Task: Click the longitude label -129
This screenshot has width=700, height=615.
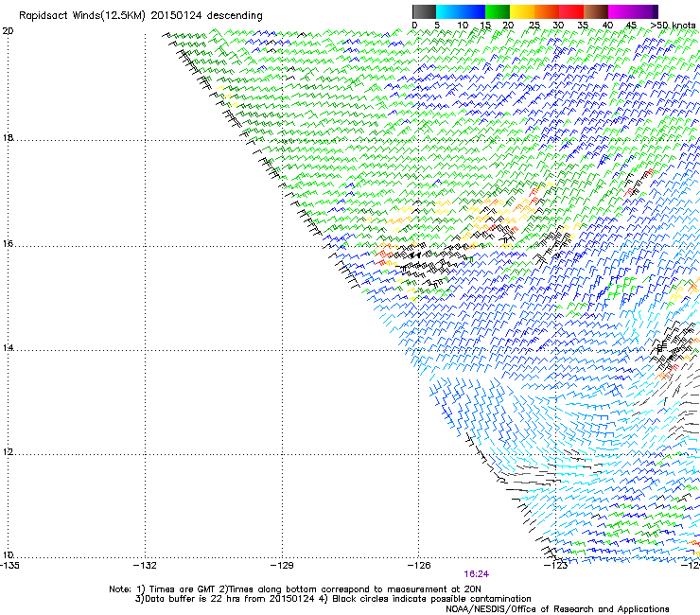Action: pos(282,566)
